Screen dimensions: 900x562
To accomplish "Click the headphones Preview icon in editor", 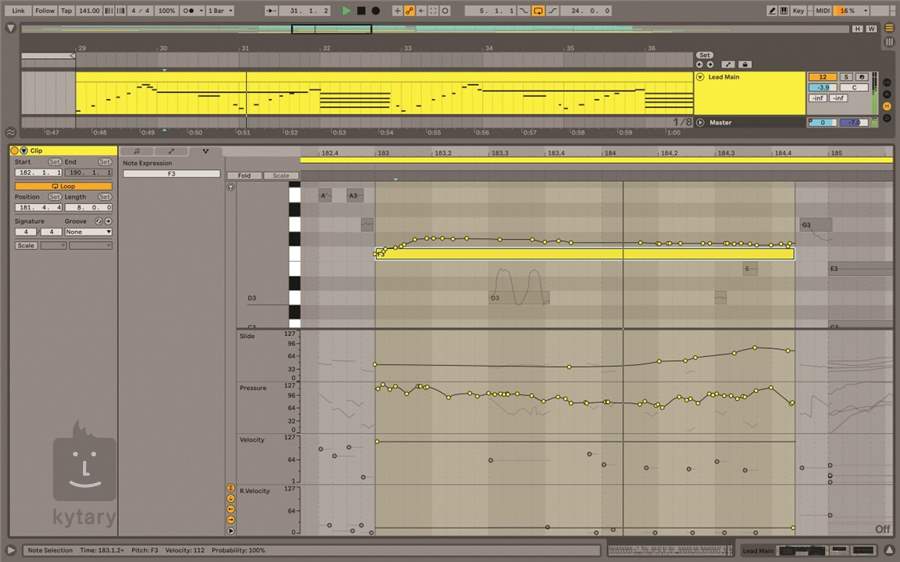I will pyautogui.click(x=231, y=187).
